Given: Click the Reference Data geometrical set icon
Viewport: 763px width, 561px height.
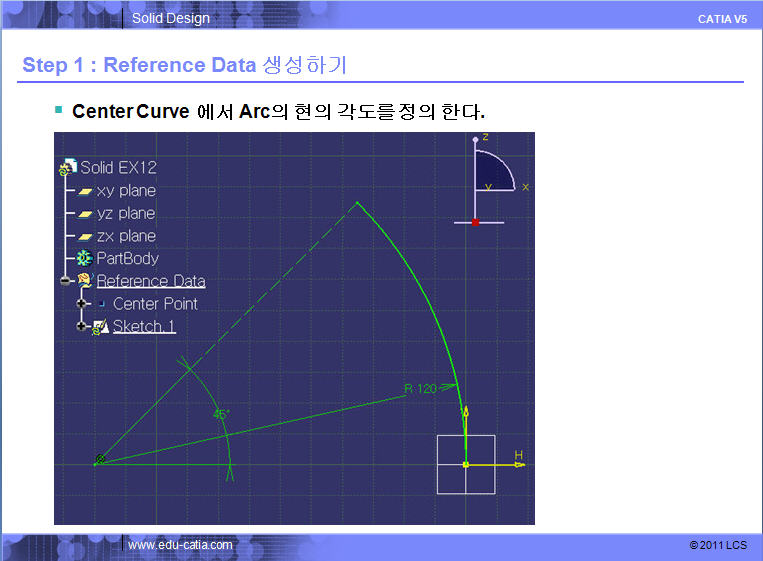Looking at the screenshot, I should (x=85, y=281).
